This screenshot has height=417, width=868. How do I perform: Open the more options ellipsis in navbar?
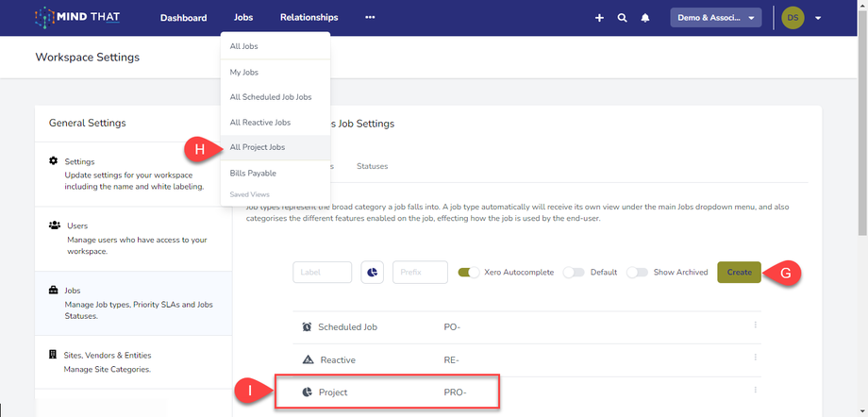pyautogui.click(x=370, y=18)
